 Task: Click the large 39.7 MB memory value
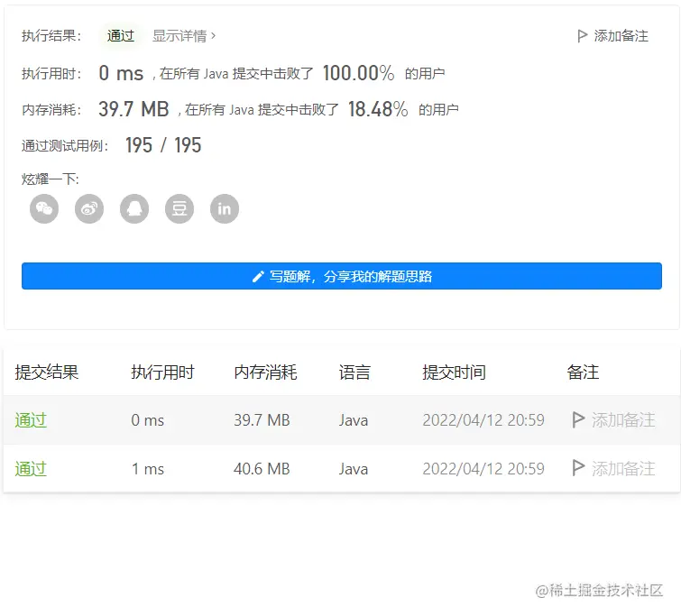(x=133, y=109)
